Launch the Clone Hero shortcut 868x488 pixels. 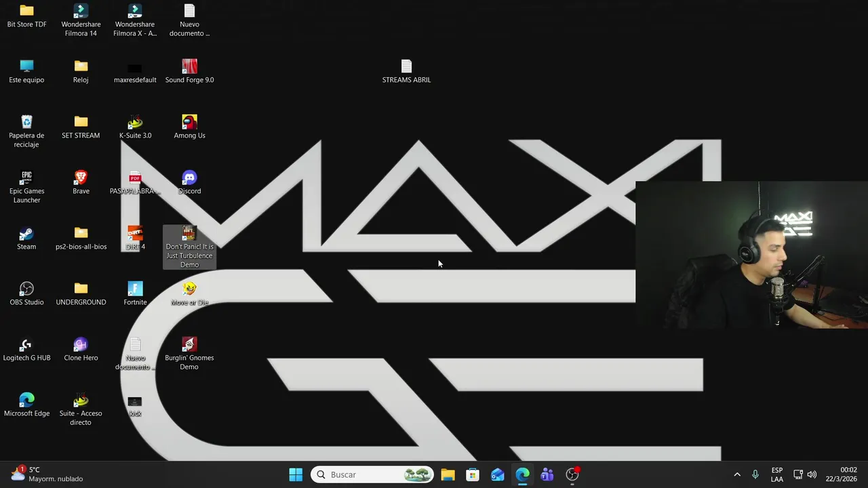coord(81,350)
